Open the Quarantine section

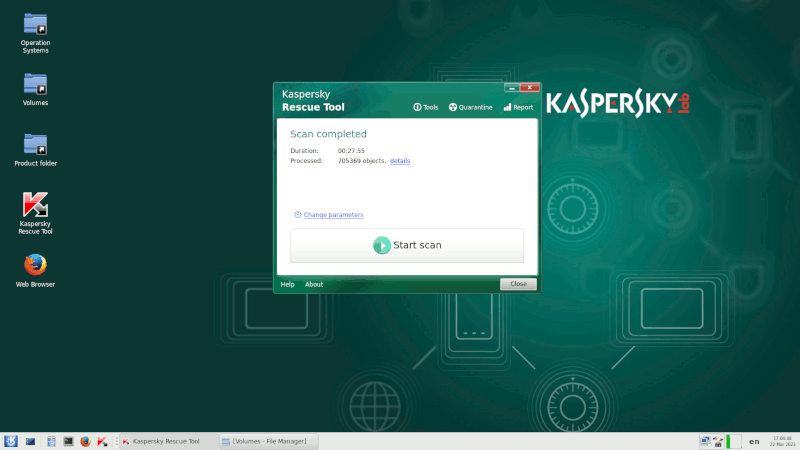tap(470, 107)
